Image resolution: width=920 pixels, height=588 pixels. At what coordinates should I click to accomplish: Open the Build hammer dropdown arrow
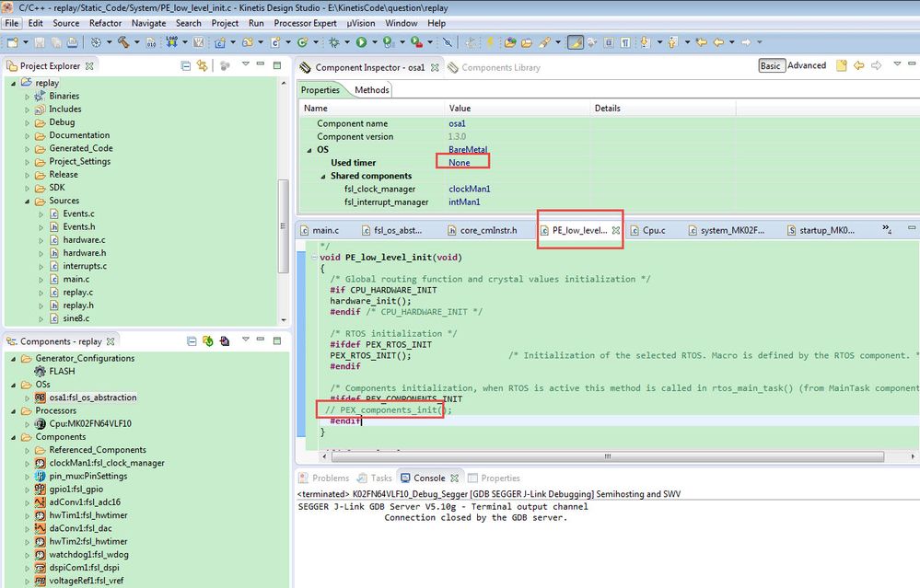point(136,42)
